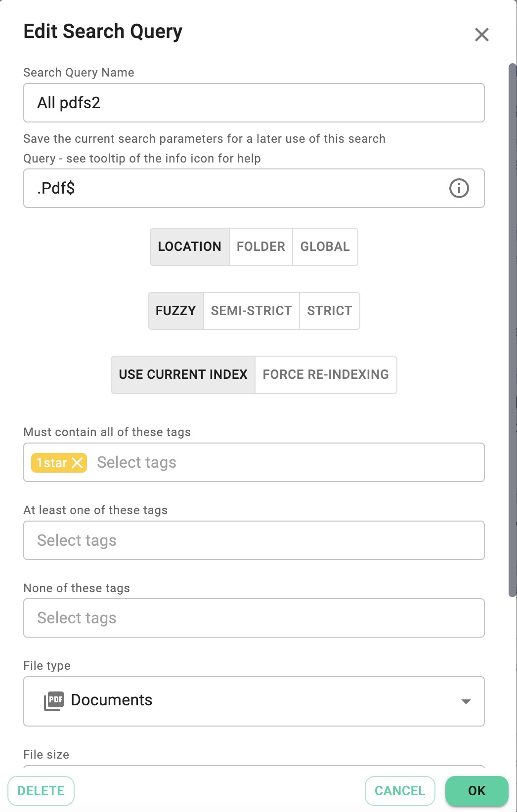Screen dimensions: 517x812
Task: Open tag selector for must-contain tags
Action: tap(198, 462)
